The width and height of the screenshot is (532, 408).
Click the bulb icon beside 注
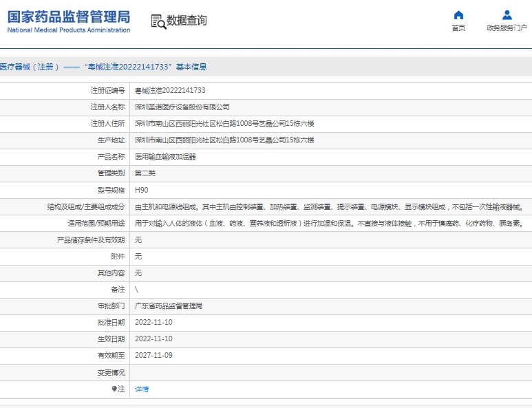tap(114, 389)
